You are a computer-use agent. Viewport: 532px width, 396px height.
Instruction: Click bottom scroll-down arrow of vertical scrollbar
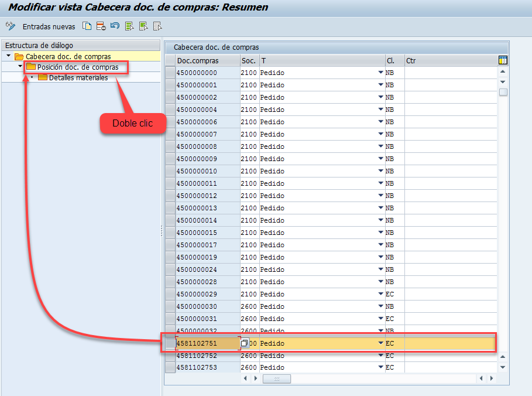tap(503, 367)
